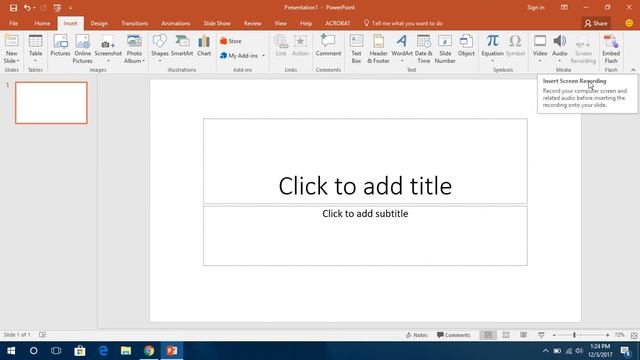Click Tell me what you want to do
Viewport: 640px width, 360px height.
tap(403, 23)
